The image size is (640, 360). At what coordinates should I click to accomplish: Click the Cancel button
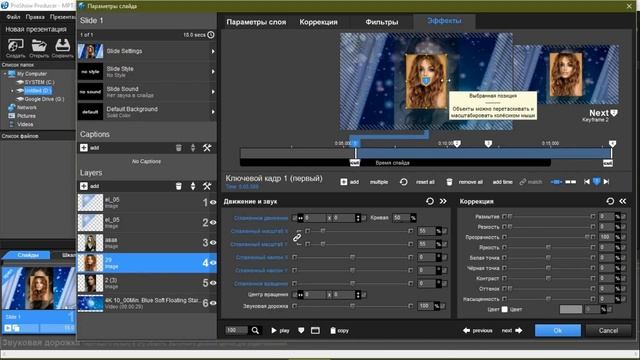tap(608, 330)
